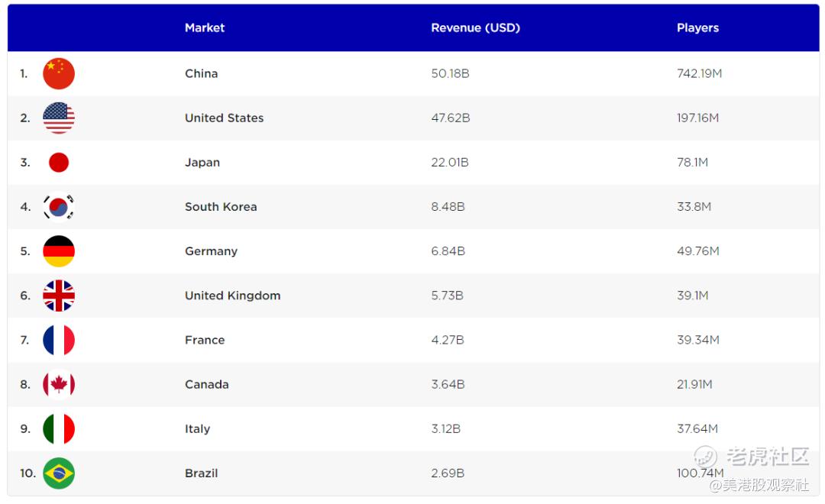
Task: Click the South Korea flag icon
Action: [x=59, y=207]
